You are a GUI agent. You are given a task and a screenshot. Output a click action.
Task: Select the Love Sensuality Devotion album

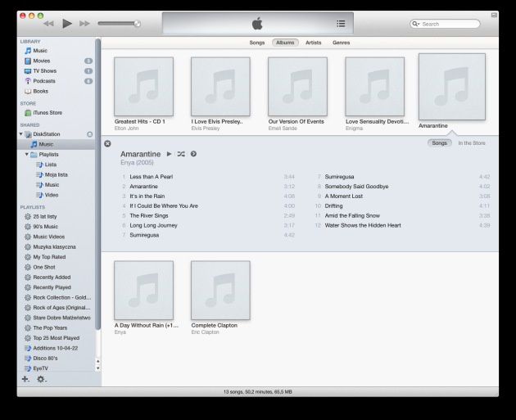(375, 87)
